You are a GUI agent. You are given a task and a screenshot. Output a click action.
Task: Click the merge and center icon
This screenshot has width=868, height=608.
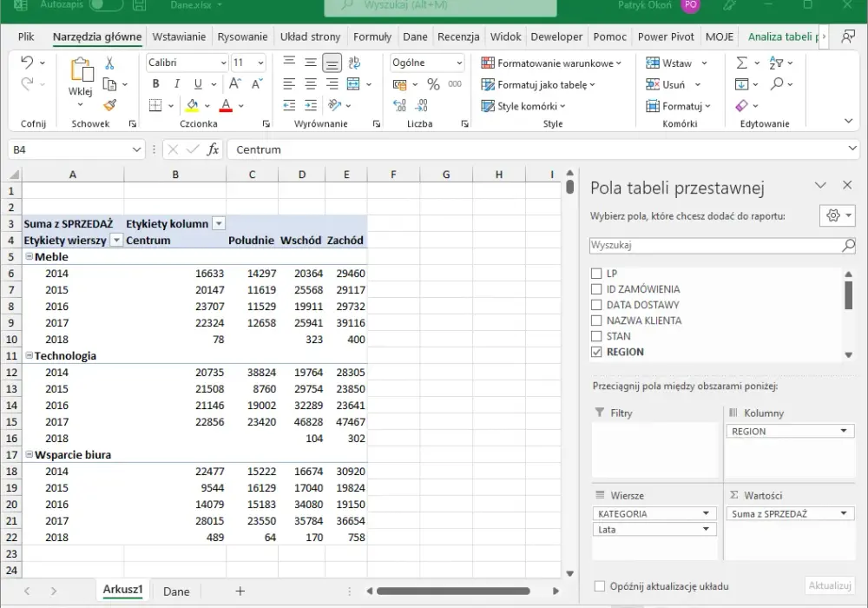pos(353,84)
